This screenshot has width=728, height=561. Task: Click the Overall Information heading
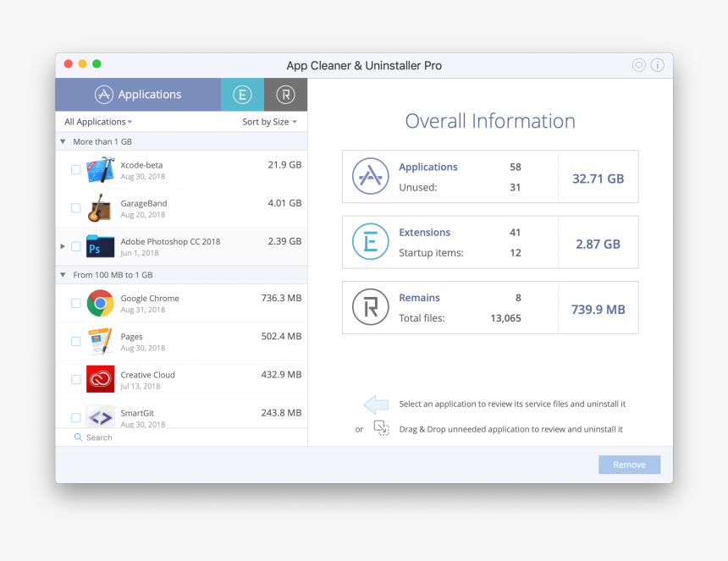coord(490,121)
